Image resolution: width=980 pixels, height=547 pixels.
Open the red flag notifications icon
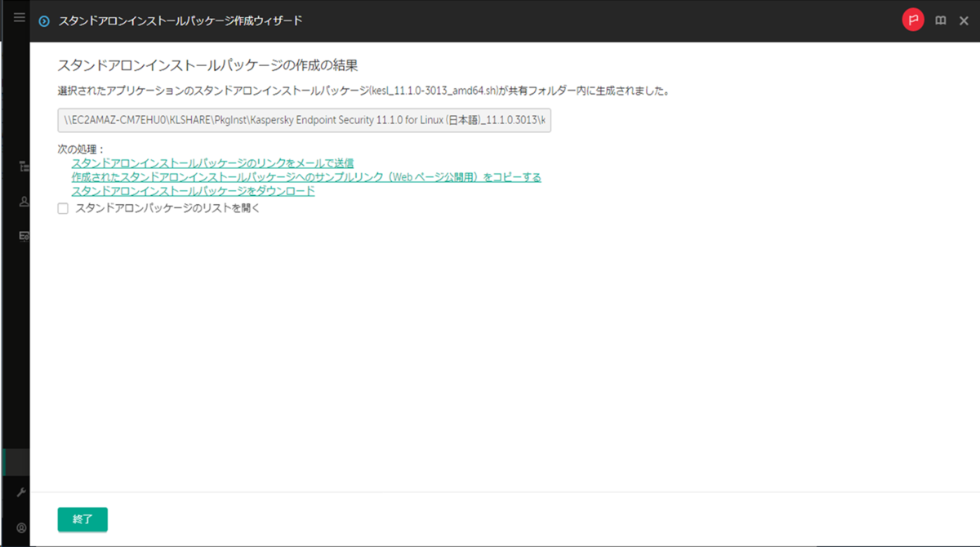[x=913, y=20]
